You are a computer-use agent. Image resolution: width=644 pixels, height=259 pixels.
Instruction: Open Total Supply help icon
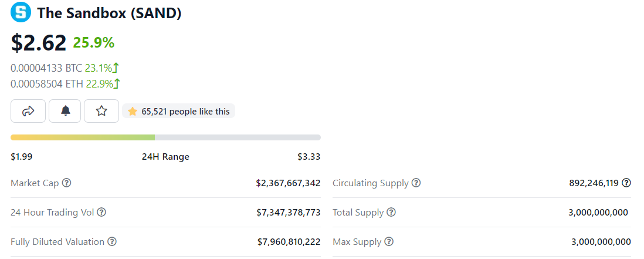click(x=391, y=212)
